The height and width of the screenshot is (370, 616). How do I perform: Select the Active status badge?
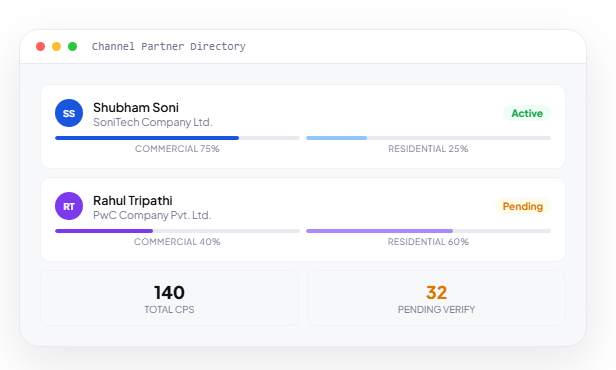pyautogui.click(x=527, y=113)
